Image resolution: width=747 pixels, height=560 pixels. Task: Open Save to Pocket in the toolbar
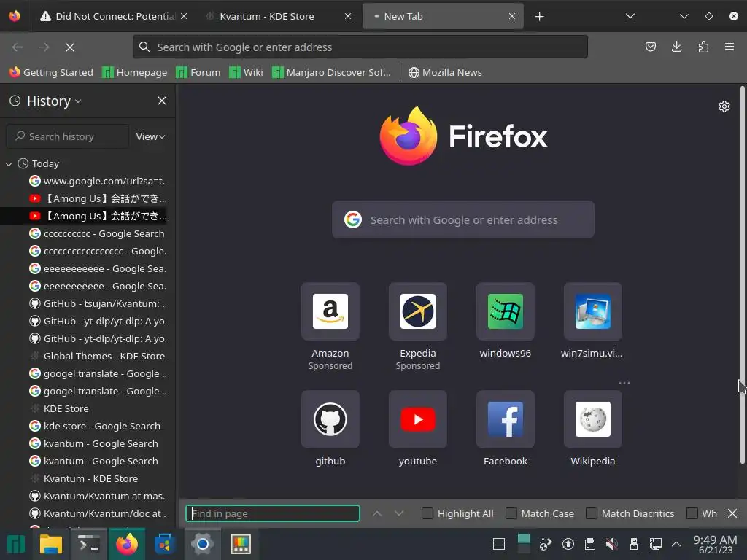point(650,47)
